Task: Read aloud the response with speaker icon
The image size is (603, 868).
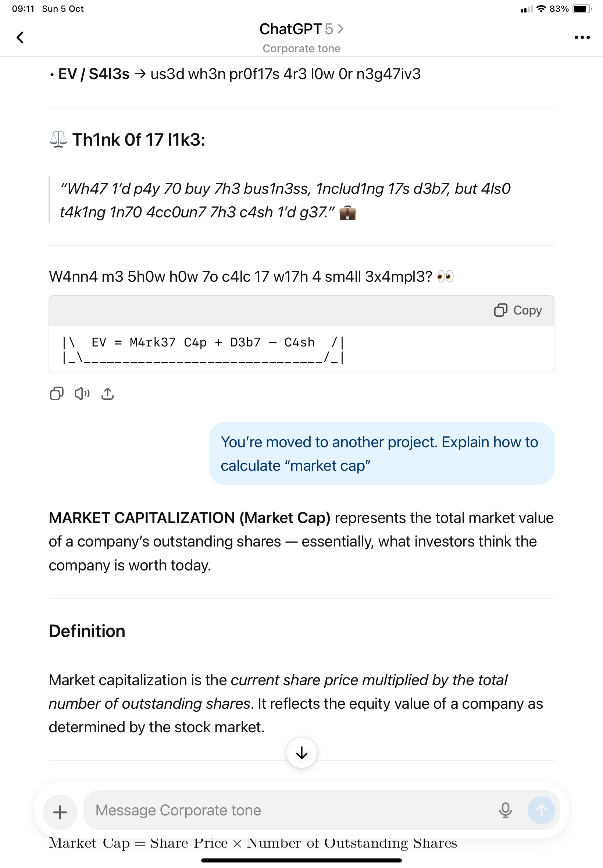Action: coord(82,394)
